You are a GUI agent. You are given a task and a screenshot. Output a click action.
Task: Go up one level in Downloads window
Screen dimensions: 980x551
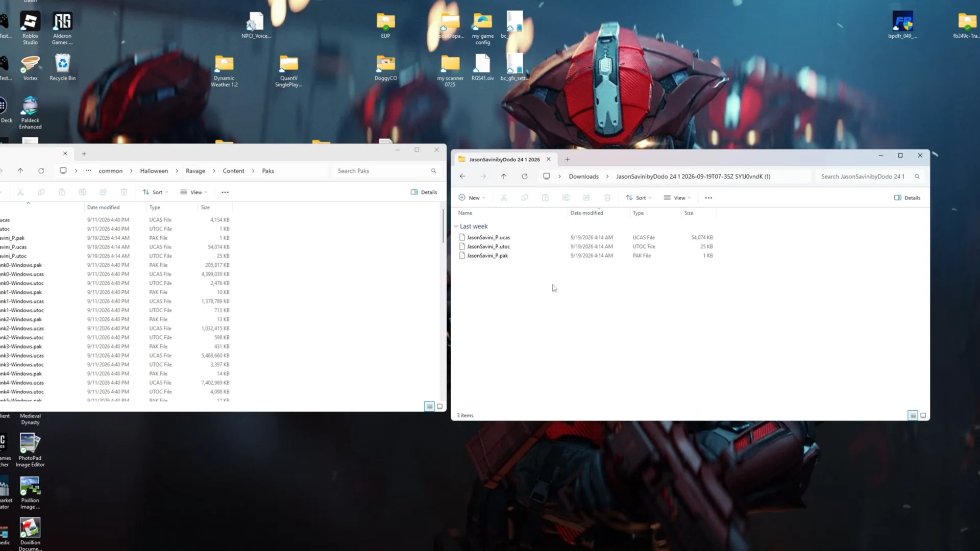504,177
